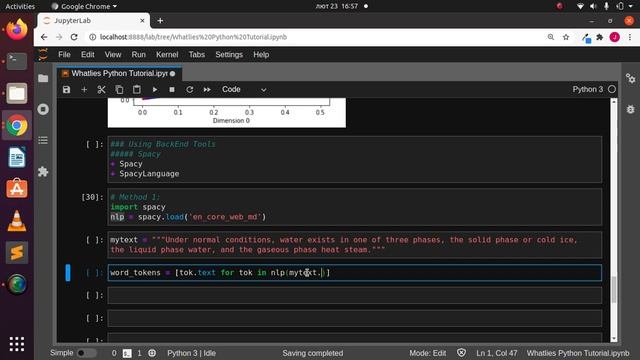Save the notebook with the save icon
Image resolution: width=640 pixels, height=360 pixels.
click(67, 89)
